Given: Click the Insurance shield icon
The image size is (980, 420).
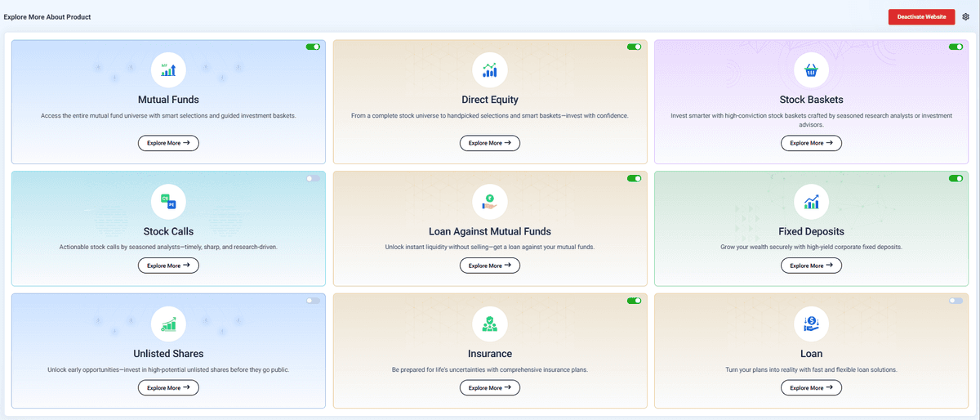Looking at the screenshot, I should [x=490, y=324].
